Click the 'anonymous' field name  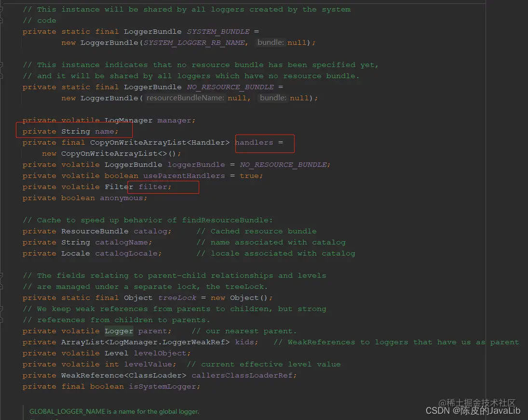121,198
